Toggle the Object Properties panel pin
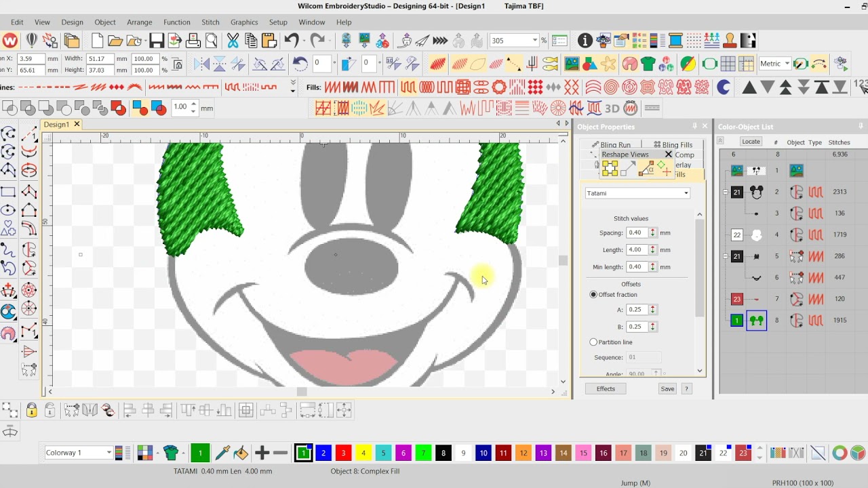868x488 pixels. coord(694,127)
